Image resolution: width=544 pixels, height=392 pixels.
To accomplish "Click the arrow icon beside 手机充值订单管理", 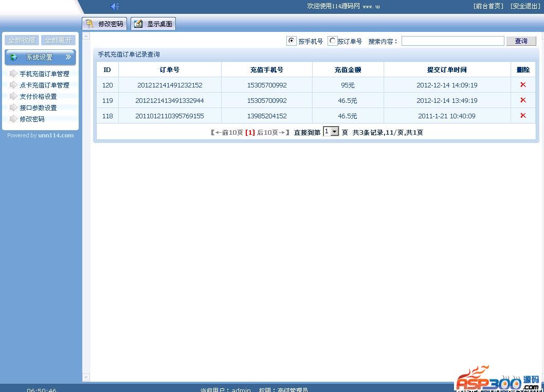I will click(x=13, y=74).
